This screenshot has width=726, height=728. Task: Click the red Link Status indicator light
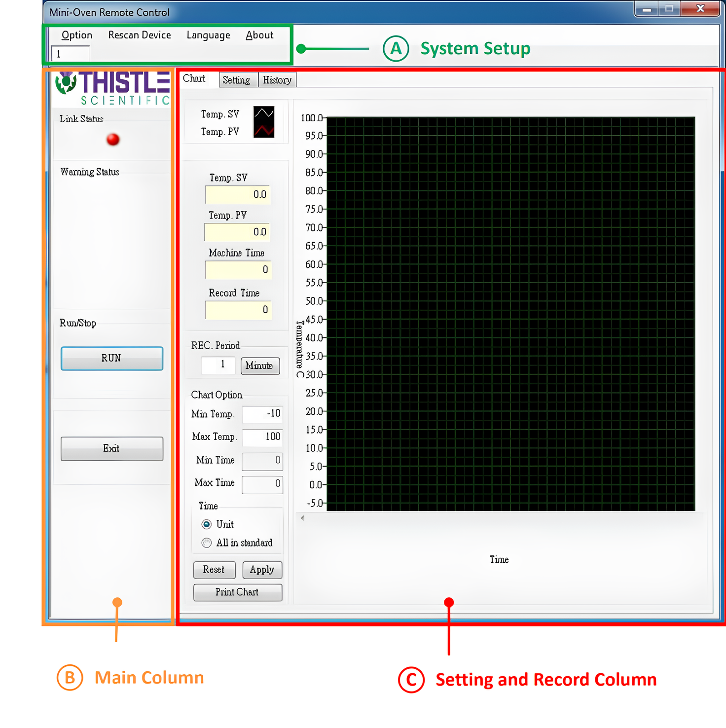[x=113, y=140]
